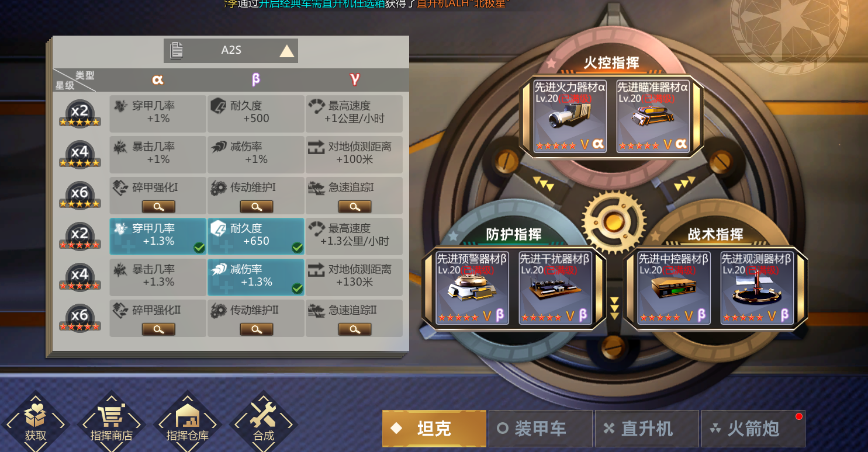Select the 先进预警器材β equipment card

pos(472,288)
